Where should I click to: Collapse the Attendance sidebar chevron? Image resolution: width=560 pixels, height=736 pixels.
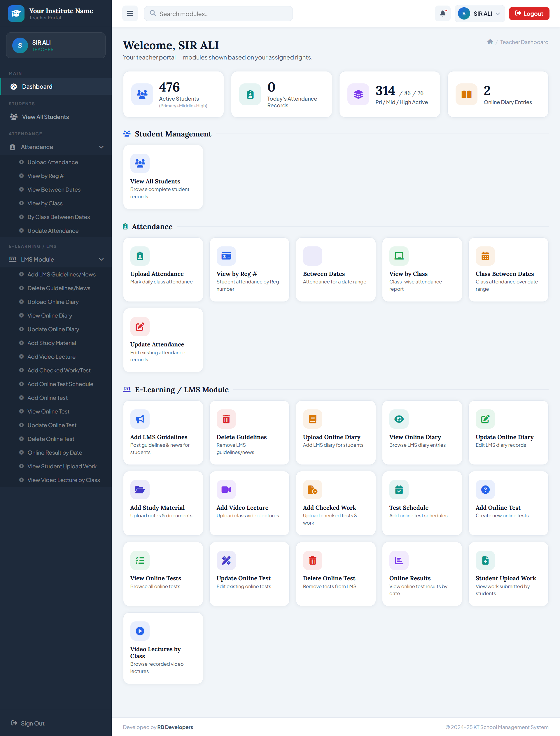click(x=101, y=147)
